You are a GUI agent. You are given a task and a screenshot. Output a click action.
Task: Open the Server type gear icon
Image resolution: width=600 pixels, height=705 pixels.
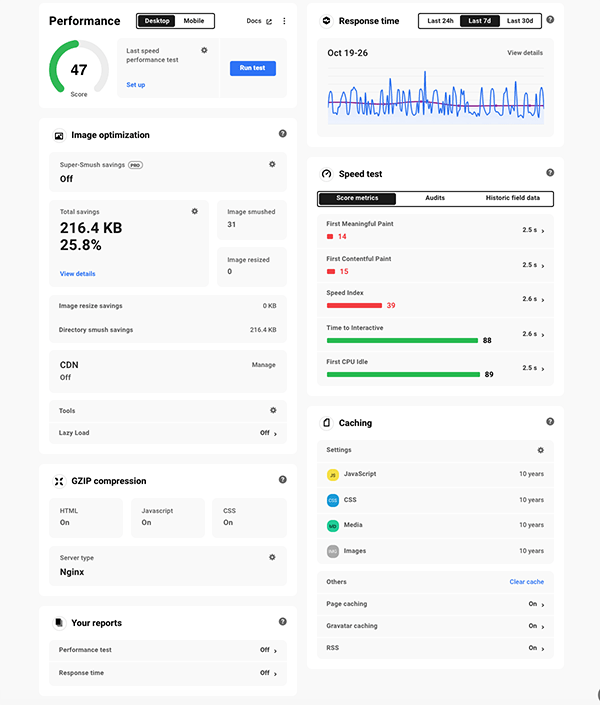coord(272,557)
